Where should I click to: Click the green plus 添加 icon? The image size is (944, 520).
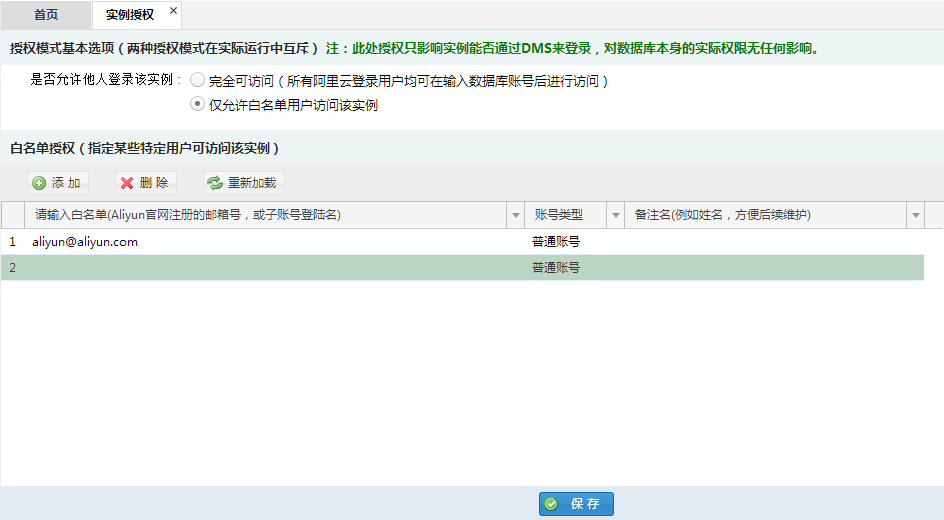click(39, 183)
